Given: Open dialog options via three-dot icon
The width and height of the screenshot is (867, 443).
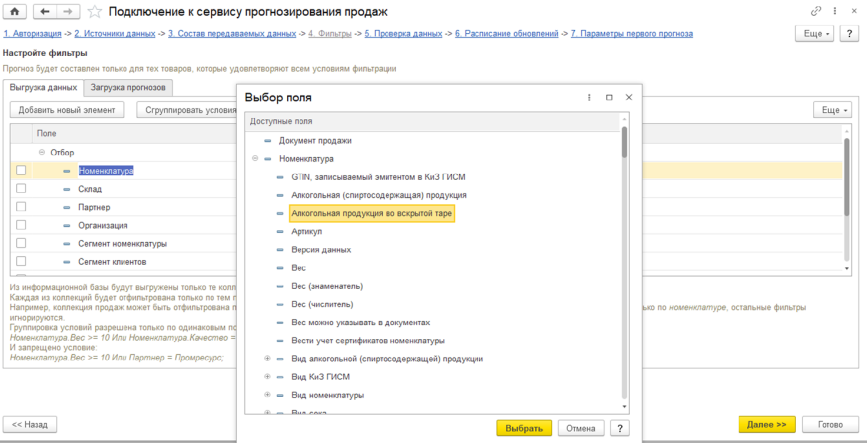Looking at the screenshot, I should coord(587,97).
